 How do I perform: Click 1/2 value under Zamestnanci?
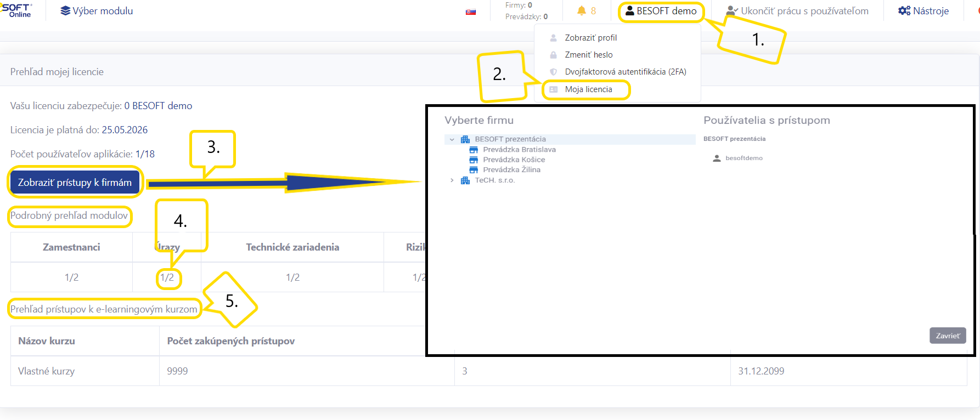pyautogui.click(x=71, y=277)
